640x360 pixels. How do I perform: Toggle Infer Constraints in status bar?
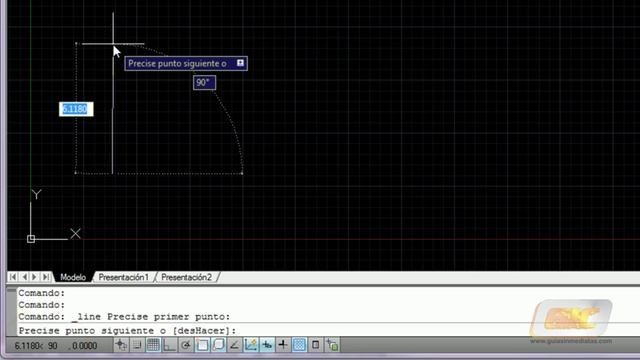tap(121, 345)
